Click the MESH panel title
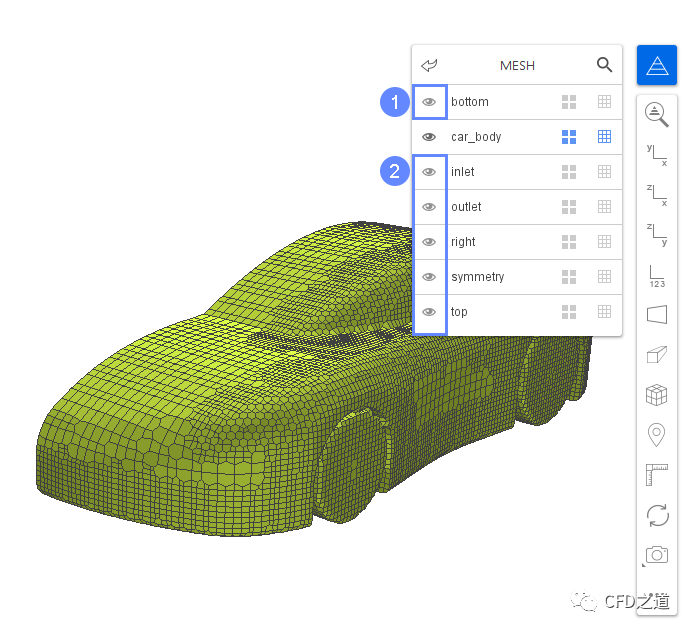The height and width of the screenshot is (632, 692). coord(517,66)
